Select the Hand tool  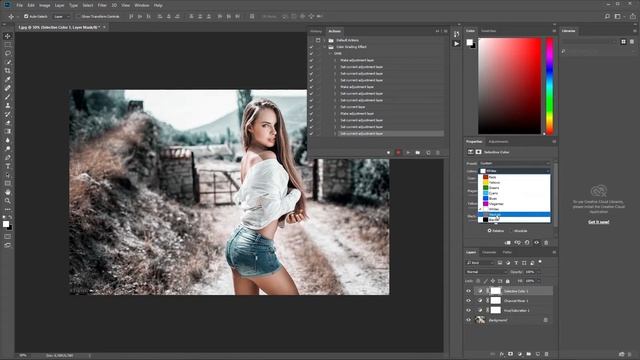click(x=7, y=192)
